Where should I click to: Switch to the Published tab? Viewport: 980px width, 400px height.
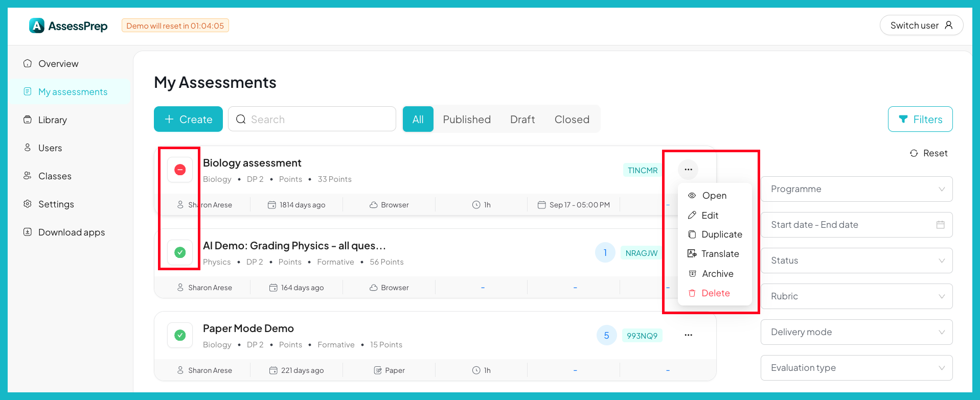coord(467,119)
